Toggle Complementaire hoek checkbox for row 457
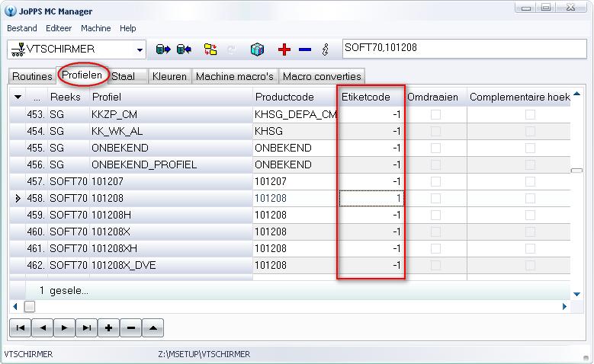The image size is (594, 364). [x=531, y=181]
